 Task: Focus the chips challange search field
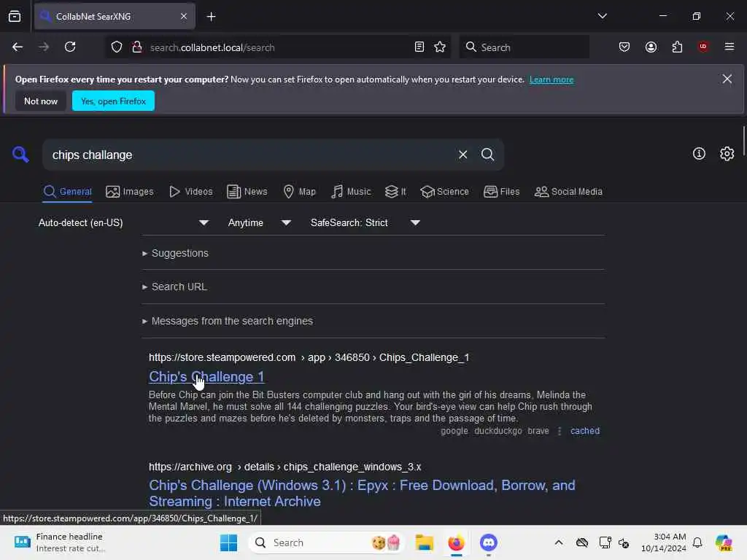point(250,155)
